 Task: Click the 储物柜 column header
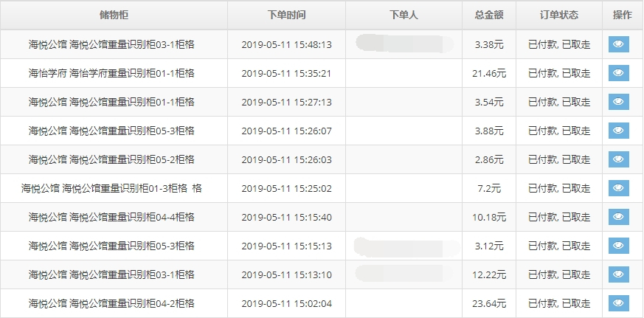point(112,15)
